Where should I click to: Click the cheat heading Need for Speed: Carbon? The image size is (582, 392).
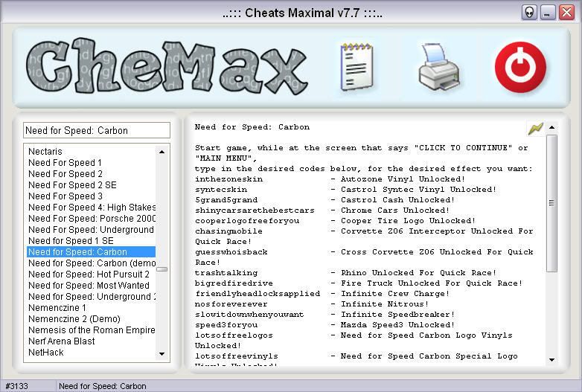click(x=252, y=127)
